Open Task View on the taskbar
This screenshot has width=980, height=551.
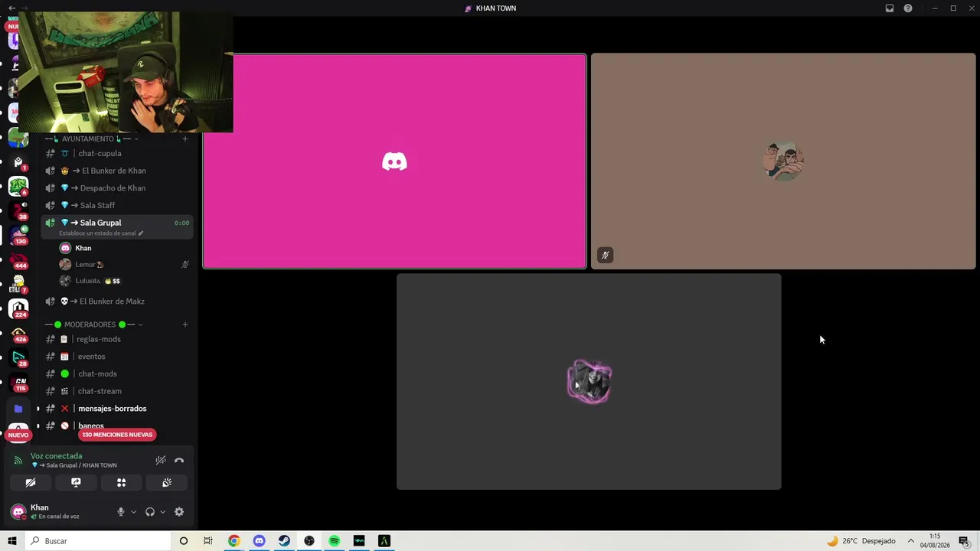(208, 541)
